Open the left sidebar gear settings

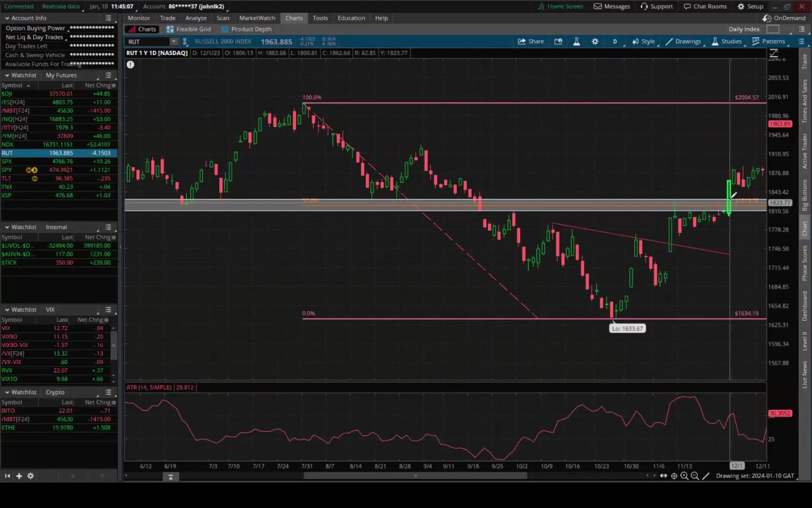pyautogui.click(x=31, y=476)
